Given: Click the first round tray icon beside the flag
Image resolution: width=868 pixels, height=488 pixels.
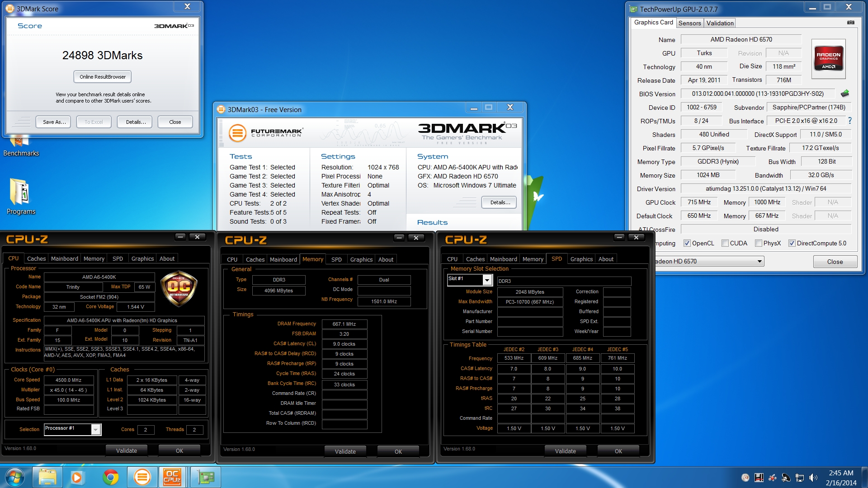Looking at the screenshot, I should pyautogui.click(x=745, y=478).
